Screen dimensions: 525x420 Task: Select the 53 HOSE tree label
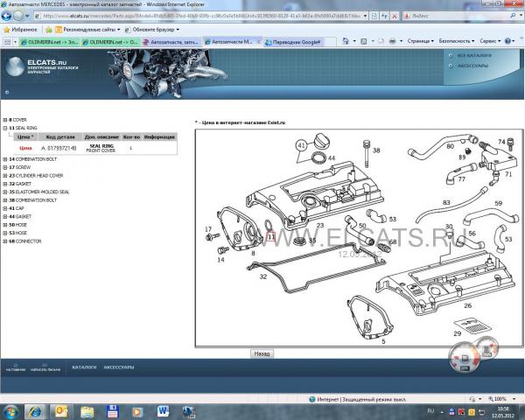click(17, 233)
